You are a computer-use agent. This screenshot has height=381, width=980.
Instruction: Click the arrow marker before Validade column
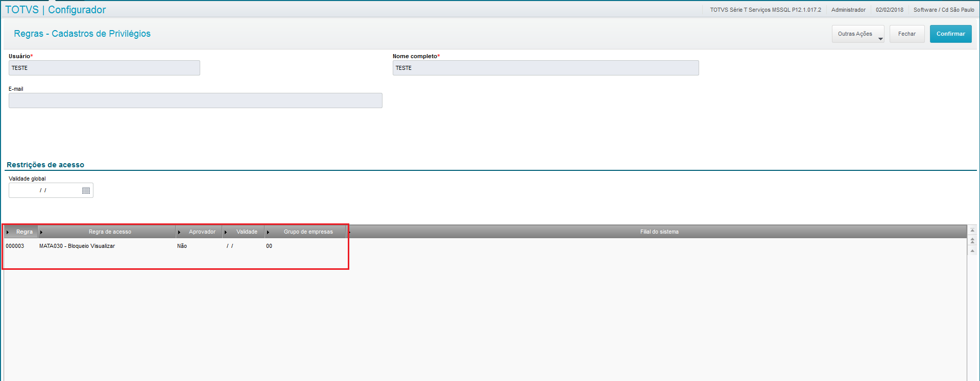(x=226, y=232)
